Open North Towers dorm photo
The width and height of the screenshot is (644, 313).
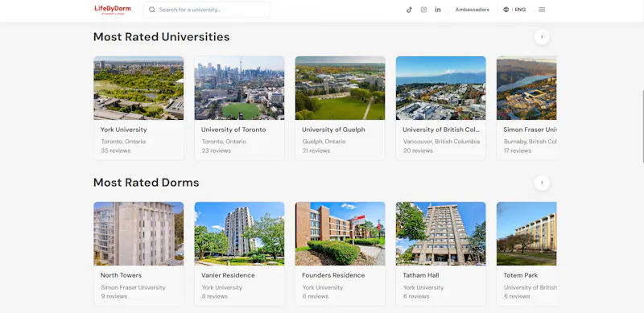(138, 233)
